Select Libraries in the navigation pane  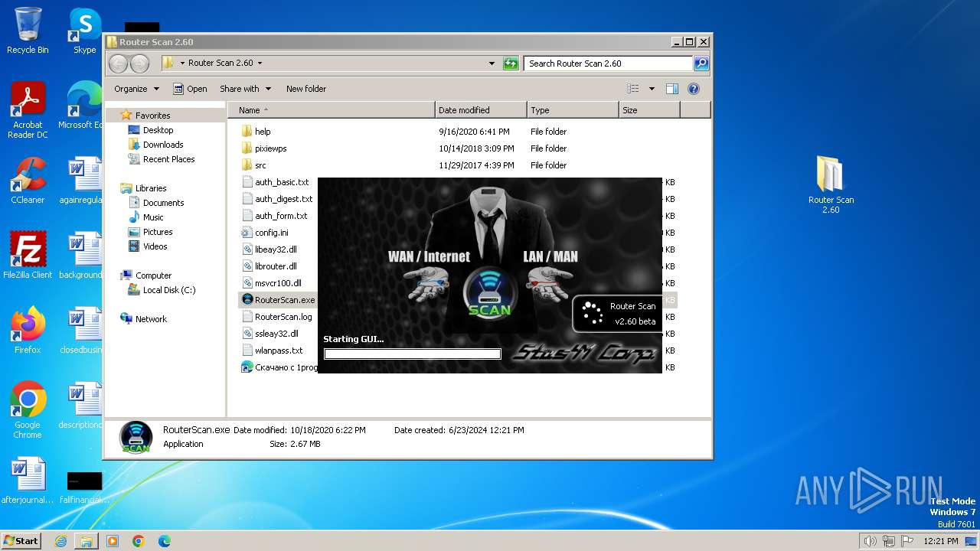click(x=151, y=188)
